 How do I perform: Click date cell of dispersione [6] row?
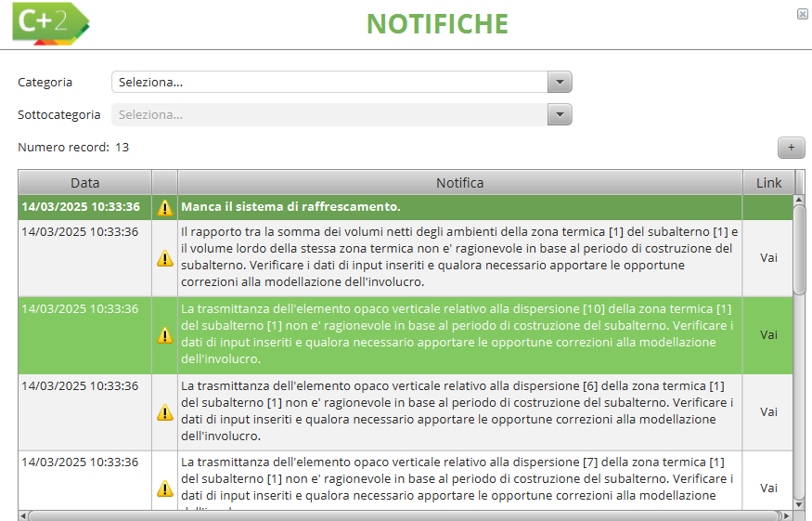click(85, 412)
